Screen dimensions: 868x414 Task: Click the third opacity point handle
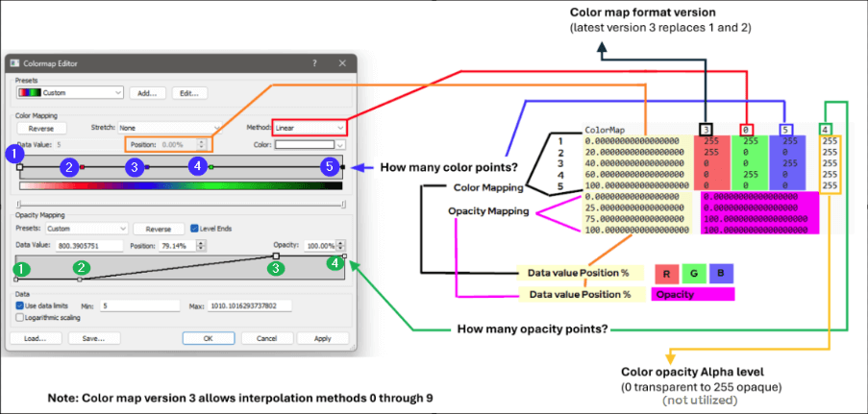coord(277,256)
